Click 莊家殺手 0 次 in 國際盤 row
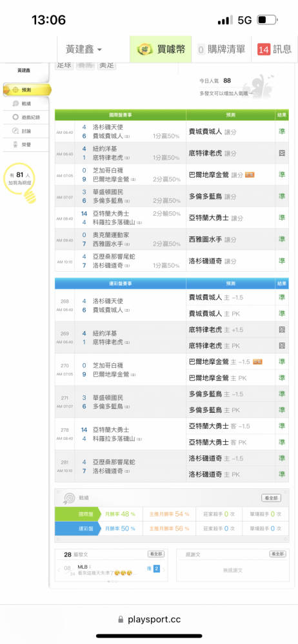Image resolution: width=298 pixels, height=644 pixels. [219, 514]
